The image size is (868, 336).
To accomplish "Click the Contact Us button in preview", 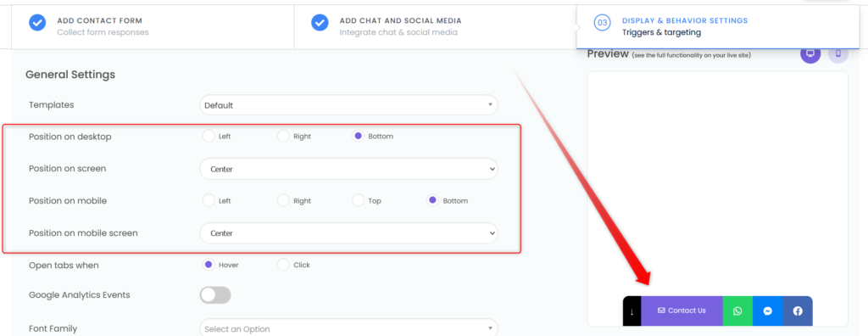I will (x=682, y=311).
